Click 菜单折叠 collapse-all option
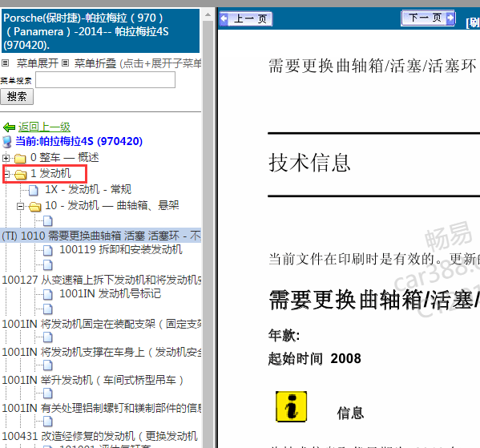Viewport: 480px width, 448px height. pyautogui.click(x=95, y=63)
